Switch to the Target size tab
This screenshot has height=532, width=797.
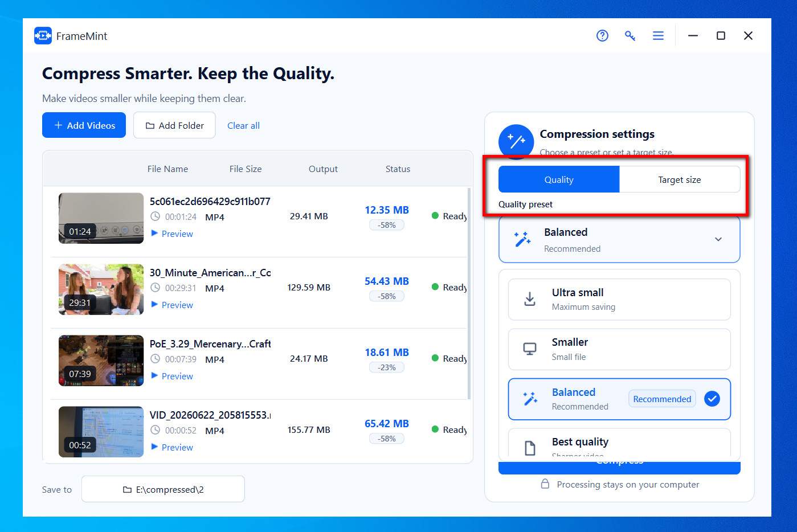pos(680,179)
